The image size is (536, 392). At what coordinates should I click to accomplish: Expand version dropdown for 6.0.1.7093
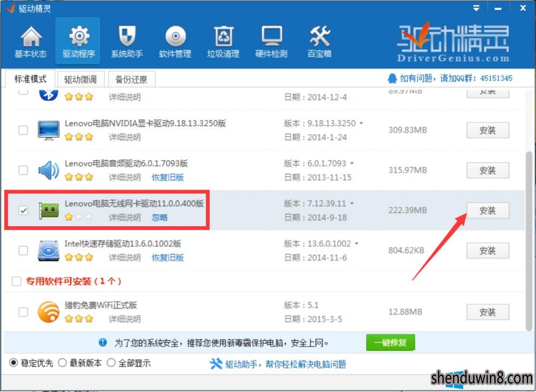pos(352,164)
